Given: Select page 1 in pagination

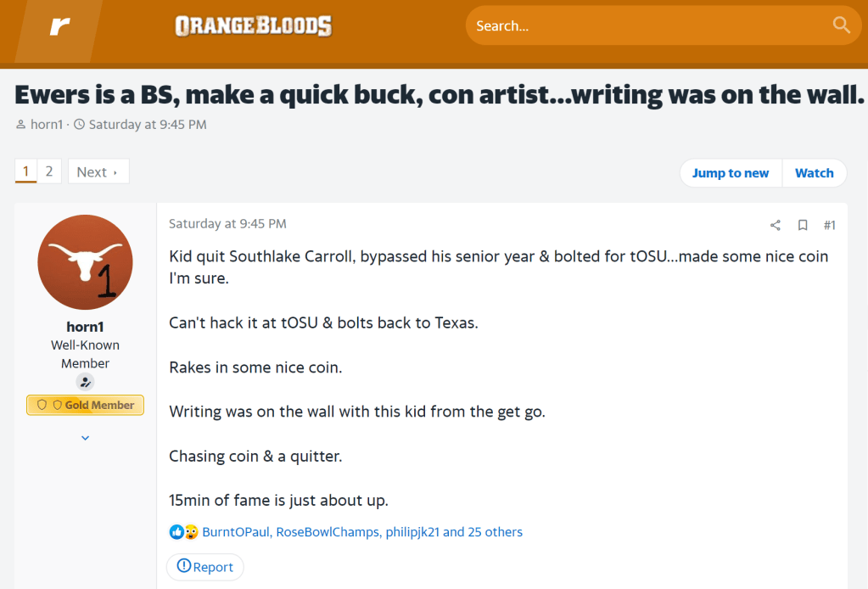Looking at the screenshot, I should tap(25, 171).
